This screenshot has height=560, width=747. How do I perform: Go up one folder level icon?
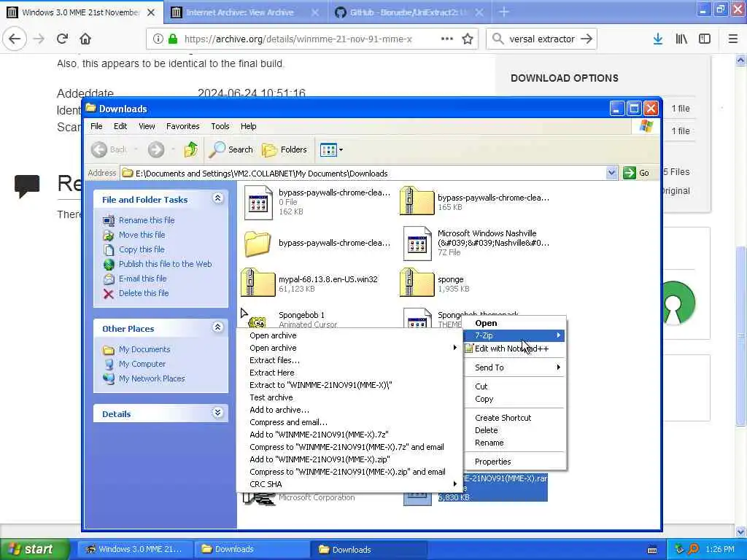(191, 149)
